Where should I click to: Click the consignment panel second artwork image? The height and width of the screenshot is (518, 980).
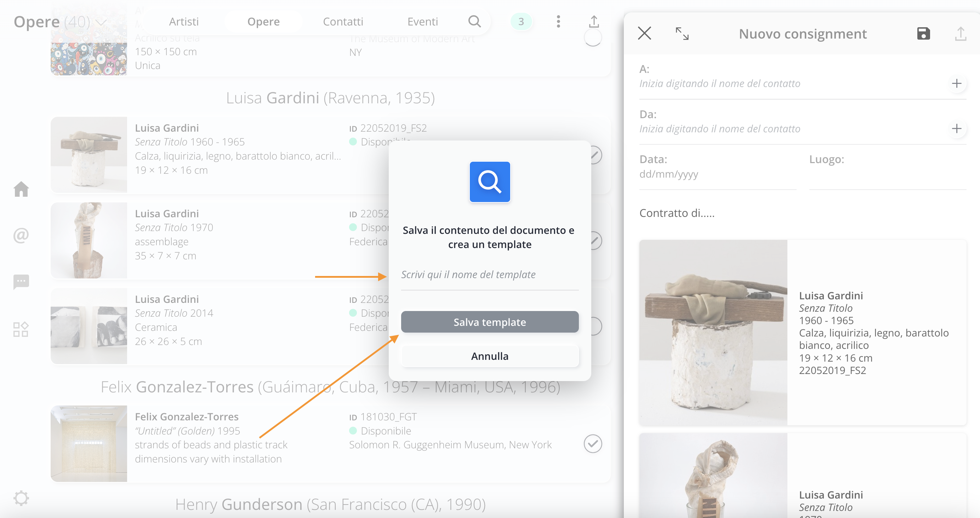[x=713, y=476]
